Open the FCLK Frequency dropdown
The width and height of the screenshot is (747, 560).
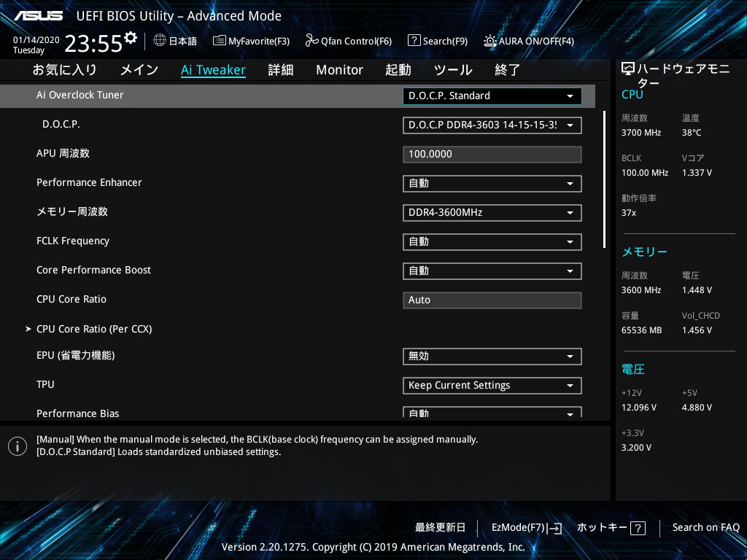[492, 242]
